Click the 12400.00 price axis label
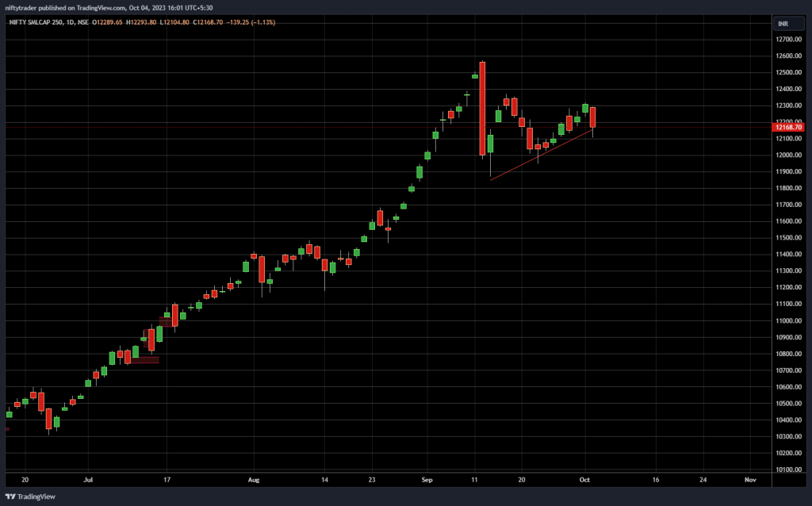812x506 pixels. [x=789, y=89]
